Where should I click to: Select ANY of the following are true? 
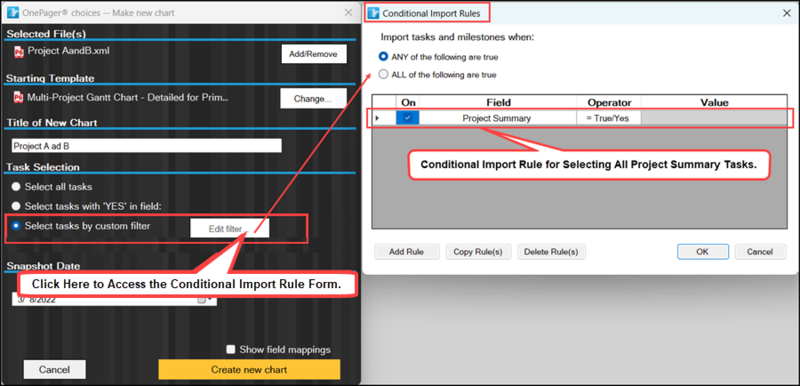point(383,57)
